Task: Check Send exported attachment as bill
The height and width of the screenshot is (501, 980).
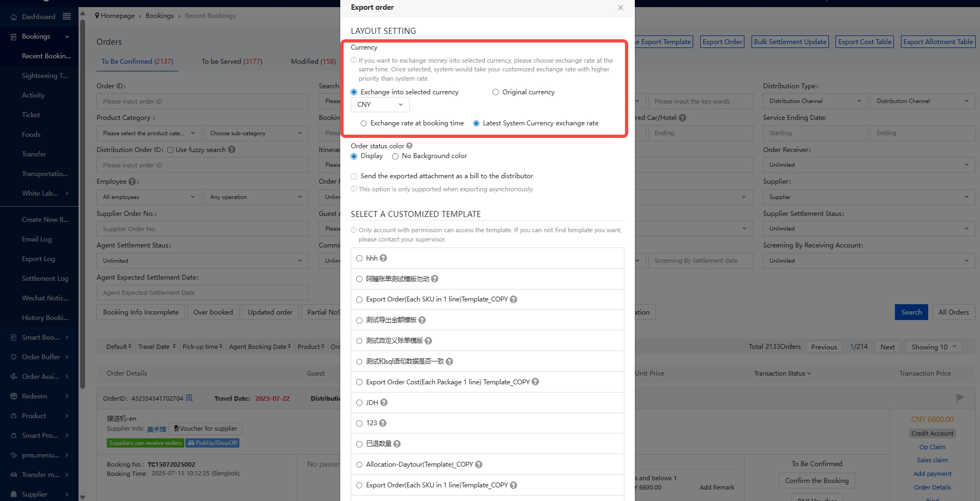Action: pos(354,177)
